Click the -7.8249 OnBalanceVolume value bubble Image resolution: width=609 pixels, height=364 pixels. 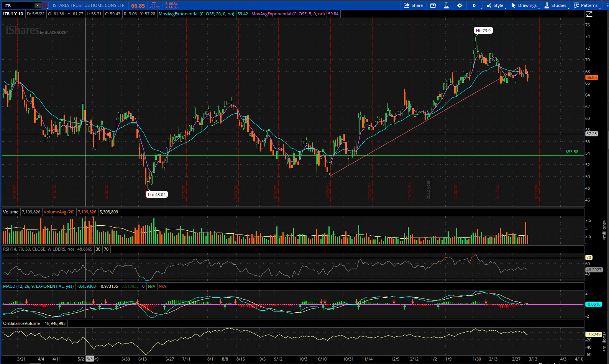[593, 334]
